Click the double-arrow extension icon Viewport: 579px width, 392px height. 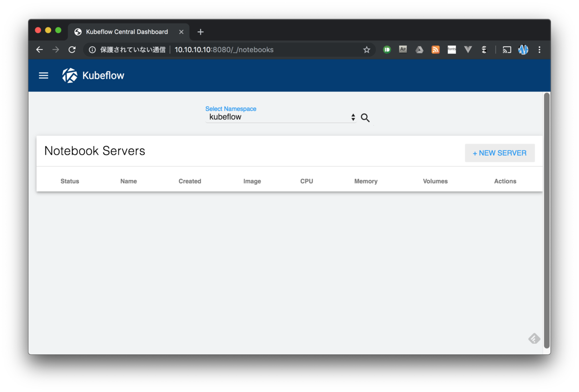[484, 50]
